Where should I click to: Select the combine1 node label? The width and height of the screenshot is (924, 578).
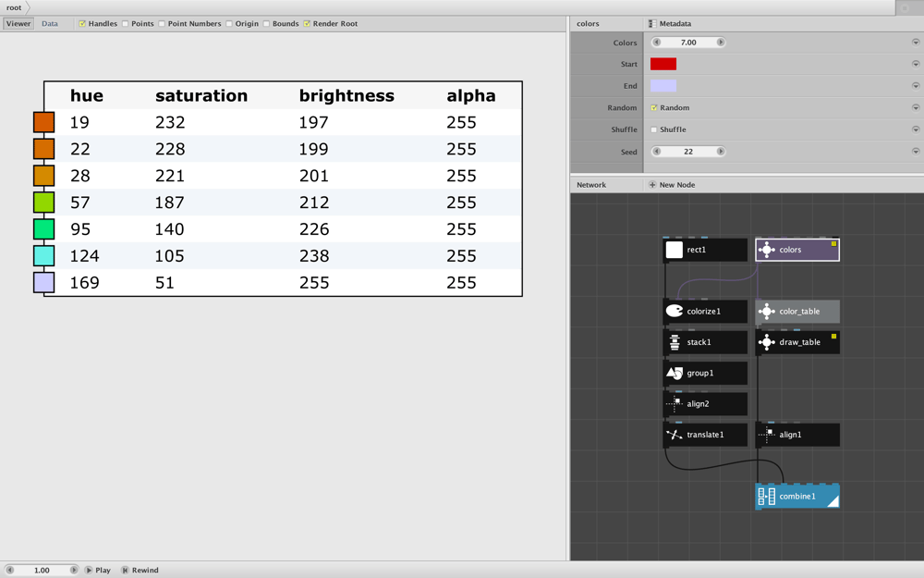coord(797,496)
